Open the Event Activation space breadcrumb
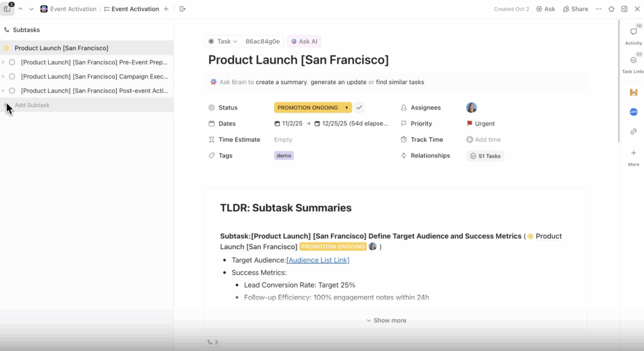Viewport: 644px width, 351px height. (x=69, y=9)
